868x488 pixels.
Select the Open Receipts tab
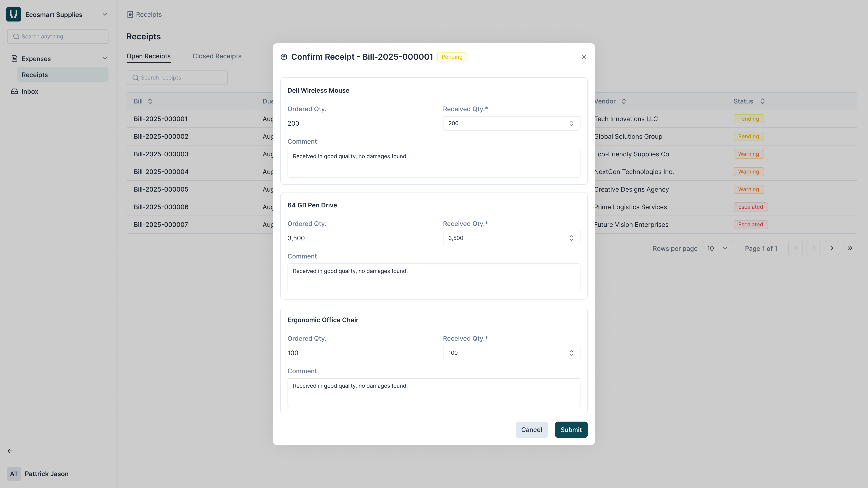tap(149, 56)
